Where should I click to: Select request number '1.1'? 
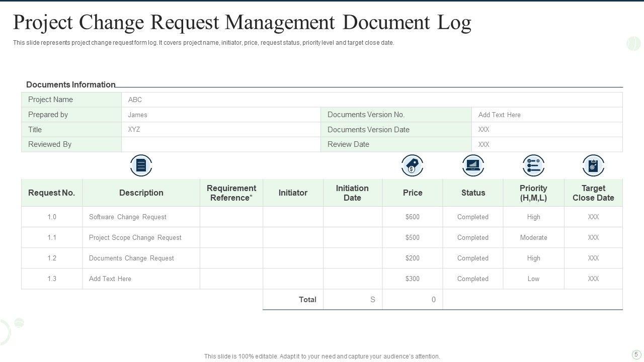click(x=52, y=237)
